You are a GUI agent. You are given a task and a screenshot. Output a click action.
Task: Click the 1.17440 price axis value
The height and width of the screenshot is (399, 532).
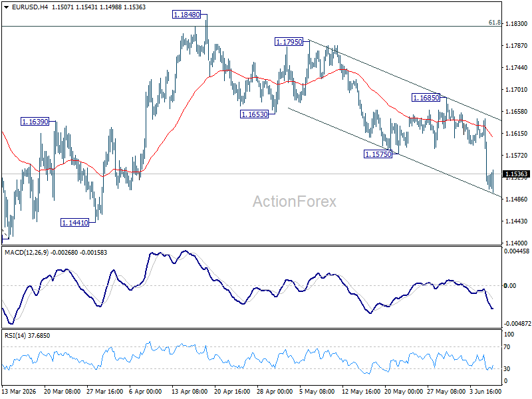coord(517,68)
